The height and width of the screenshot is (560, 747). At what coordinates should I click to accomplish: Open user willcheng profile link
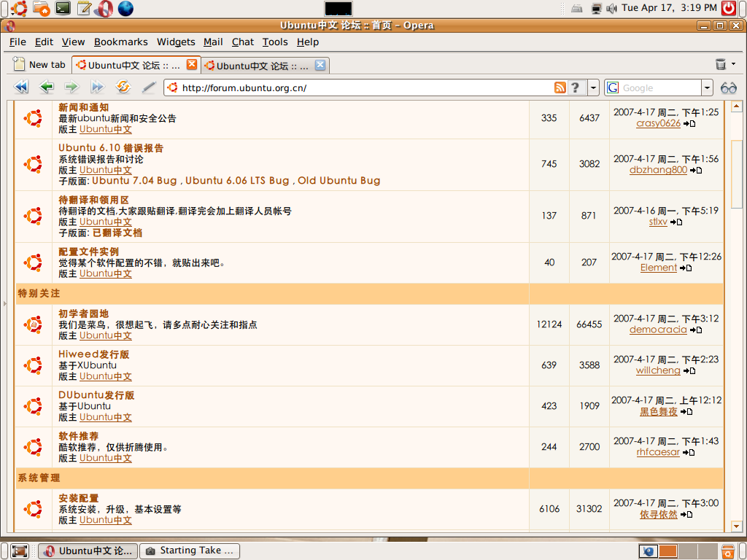(658, 370)
